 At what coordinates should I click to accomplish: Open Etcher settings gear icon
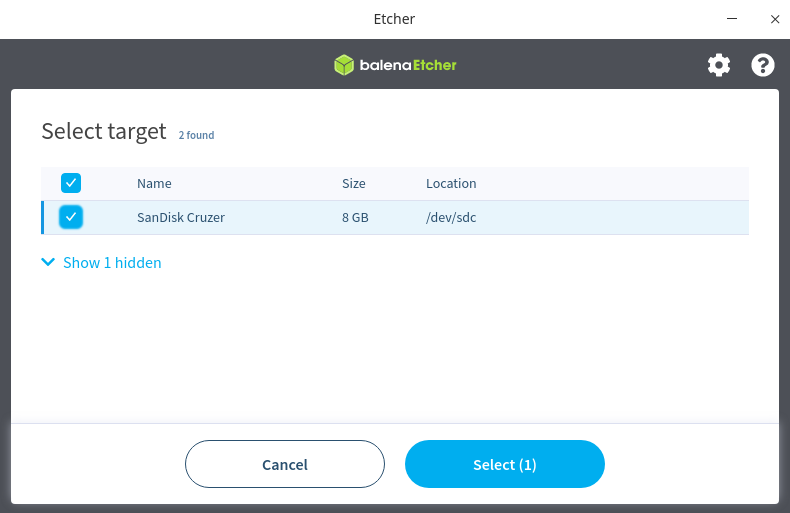[x=719, y=65]
